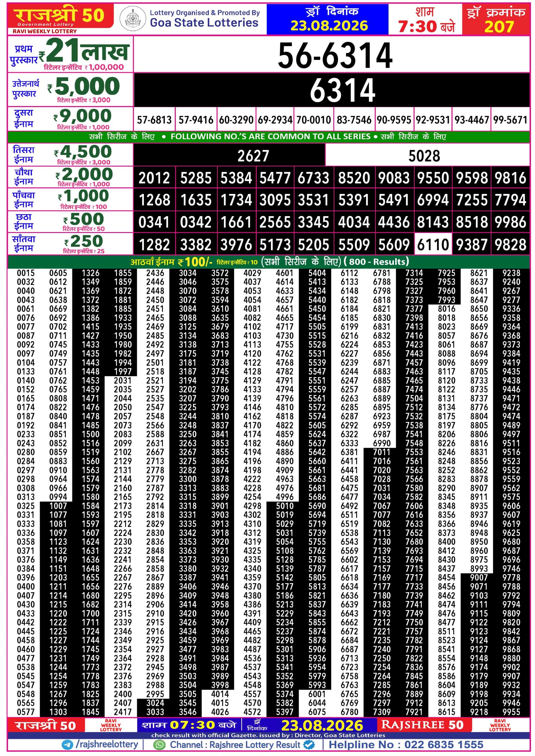Screen dimensions: 535x756
Task: Select second prize number 60-3290
Action: click(x=236, y=120)
